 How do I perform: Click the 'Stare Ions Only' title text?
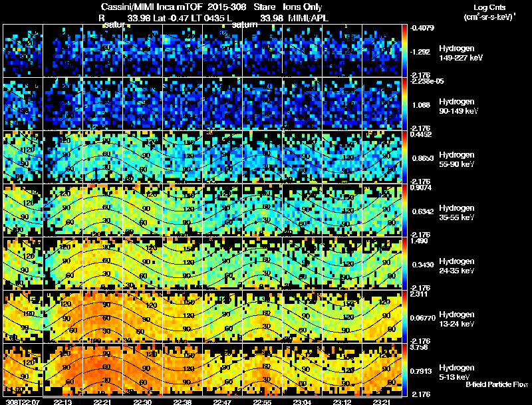(288, 7)
